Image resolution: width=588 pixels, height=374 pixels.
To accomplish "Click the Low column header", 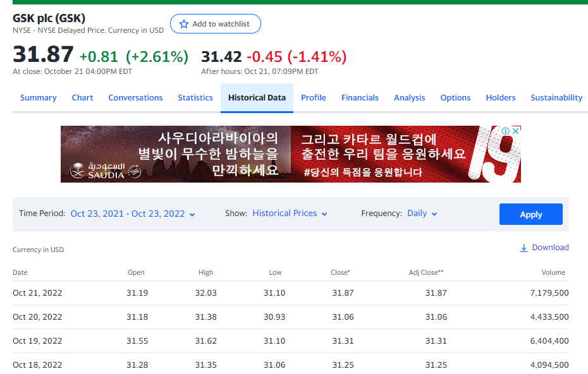I will 275,272.
